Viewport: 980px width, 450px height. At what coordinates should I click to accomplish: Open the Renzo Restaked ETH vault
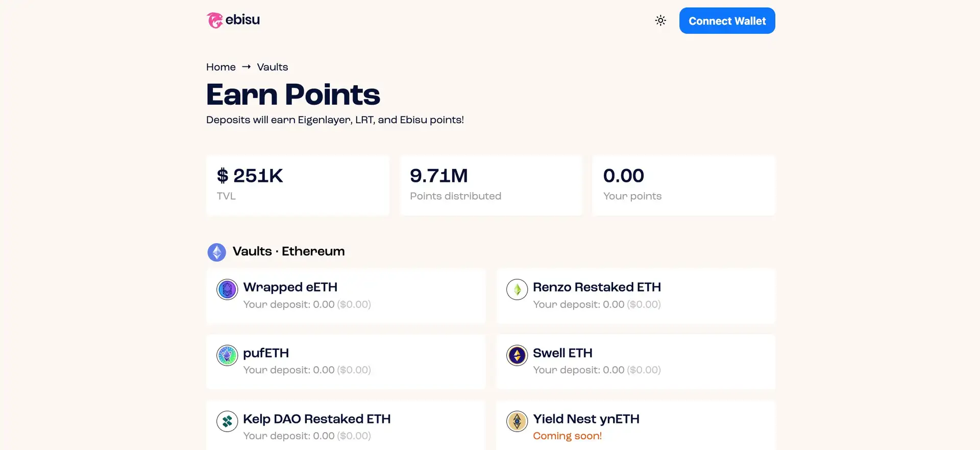tap(635, 296)
